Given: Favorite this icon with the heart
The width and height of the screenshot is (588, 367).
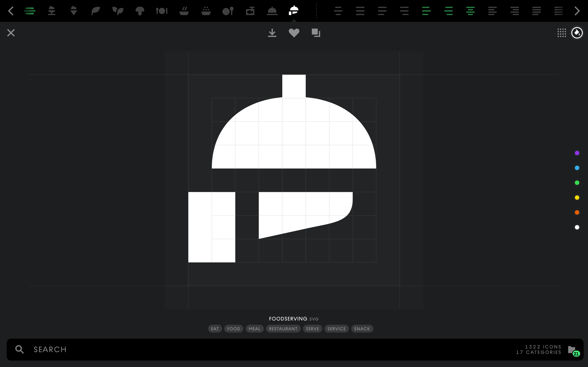Looking at the screenshot, I should [294, 33].
